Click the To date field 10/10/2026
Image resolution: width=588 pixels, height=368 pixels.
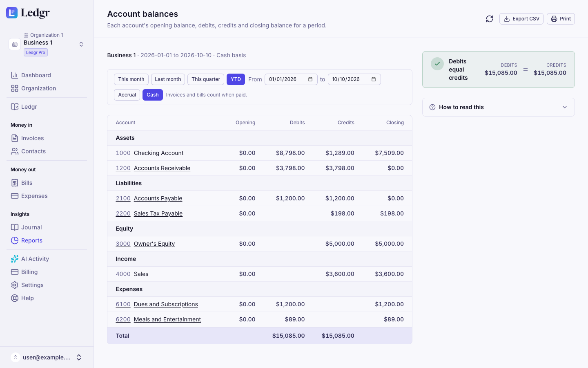pos(354,79)
